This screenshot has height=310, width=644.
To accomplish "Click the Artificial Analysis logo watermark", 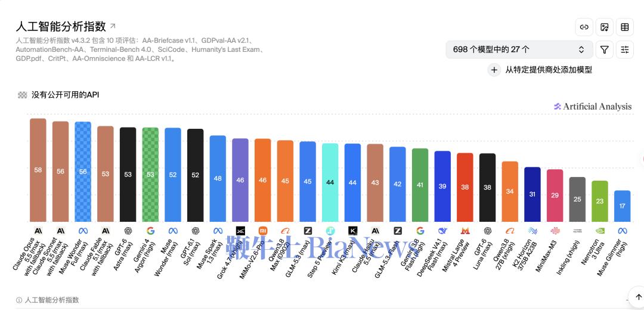I will click(593, 107).
